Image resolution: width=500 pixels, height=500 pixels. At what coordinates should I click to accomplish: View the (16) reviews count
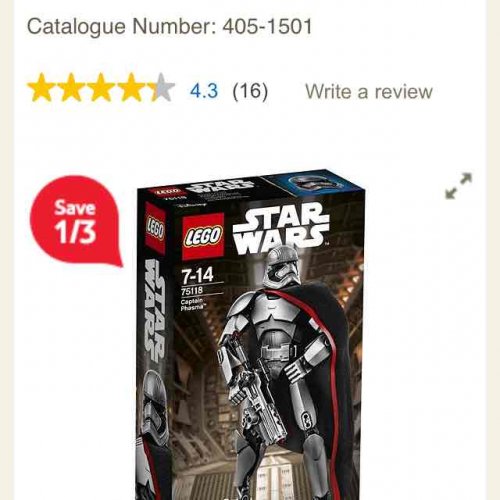[x=250, y=91]
